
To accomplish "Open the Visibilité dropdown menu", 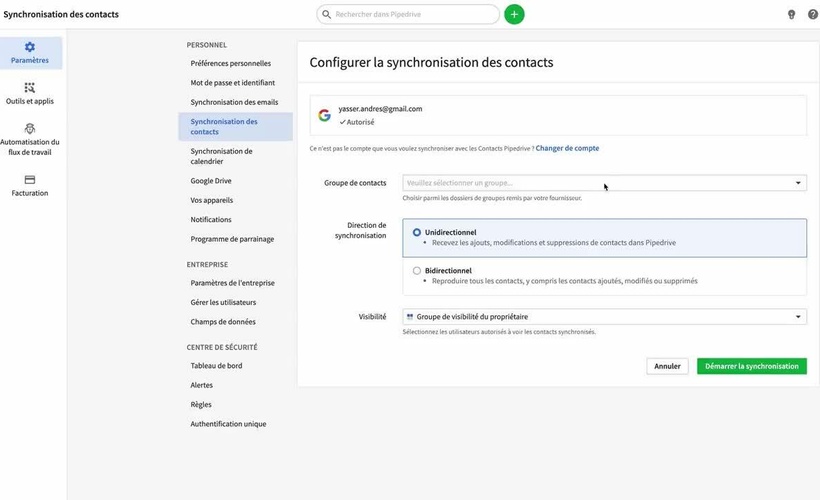I will click(x=604, y=317).
